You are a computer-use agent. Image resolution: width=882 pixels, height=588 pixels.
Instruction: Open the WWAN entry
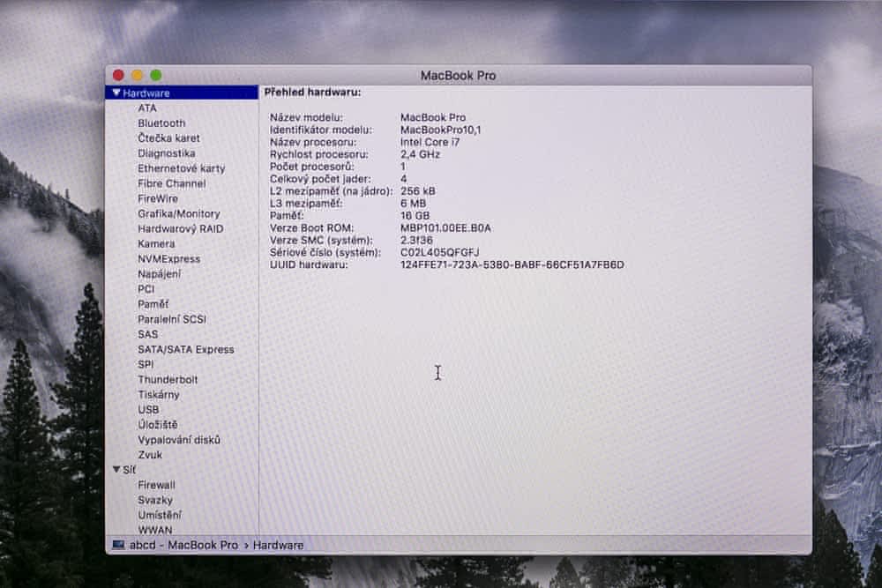pyautogui.click(x=155, y=530)
